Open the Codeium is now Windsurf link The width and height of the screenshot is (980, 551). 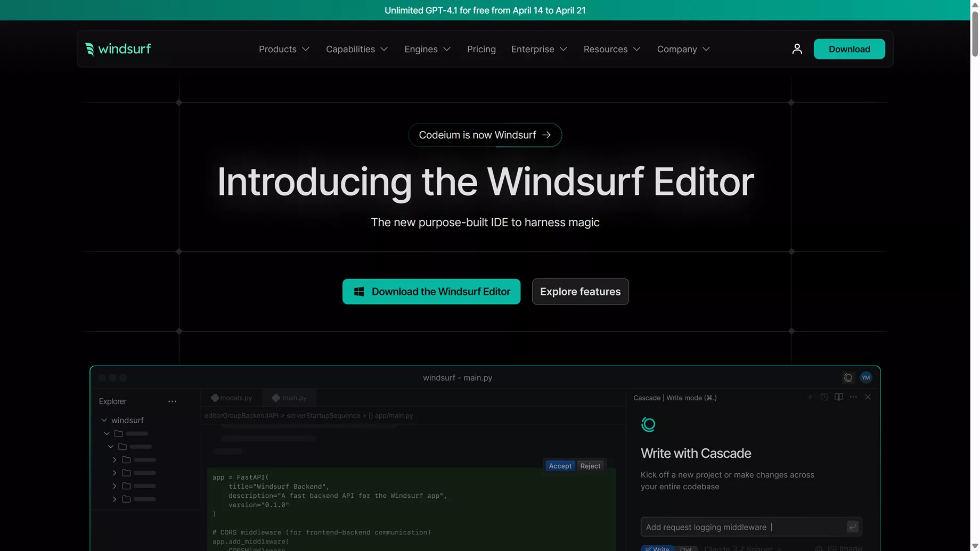[x=485, y=135]
